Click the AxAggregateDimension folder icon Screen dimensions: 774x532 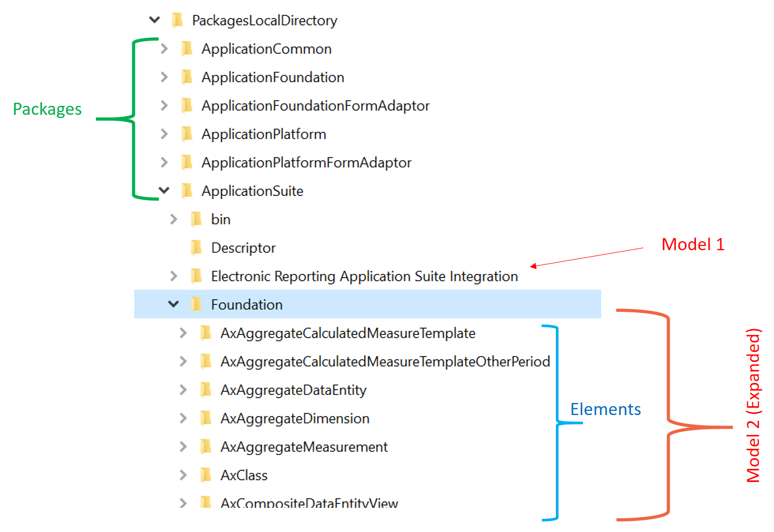(205, 418)
